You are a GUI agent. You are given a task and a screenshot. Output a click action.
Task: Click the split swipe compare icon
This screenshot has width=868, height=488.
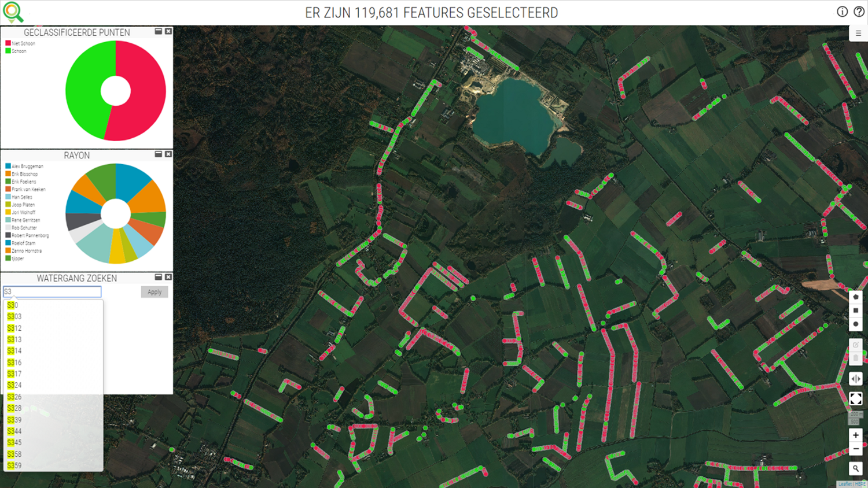855,379
